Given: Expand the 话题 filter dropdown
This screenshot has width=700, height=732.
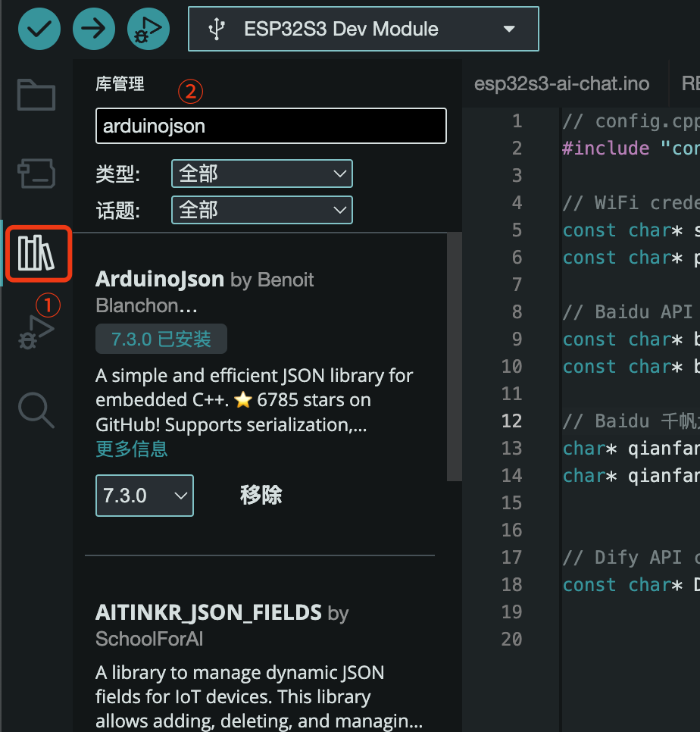Looking at the screenshot, I should pyautogui.click(x=261, y=210).
